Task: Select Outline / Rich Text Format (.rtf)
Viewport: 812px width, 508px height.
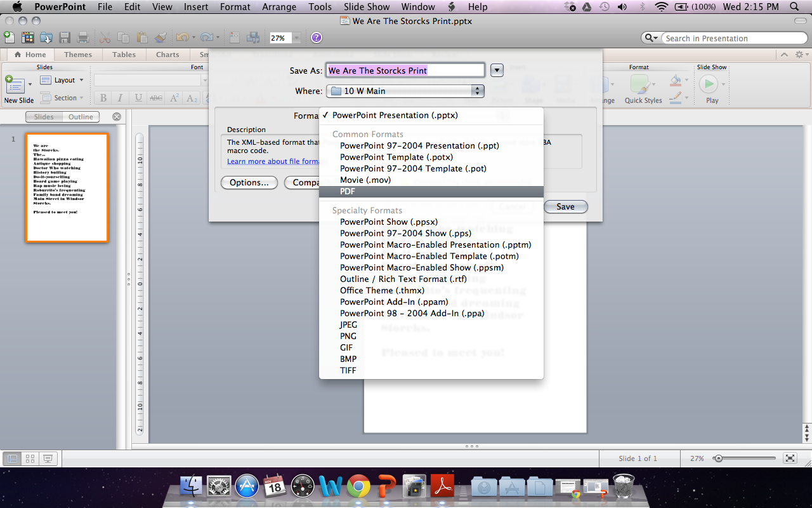Action: click(x=431, y=279)
